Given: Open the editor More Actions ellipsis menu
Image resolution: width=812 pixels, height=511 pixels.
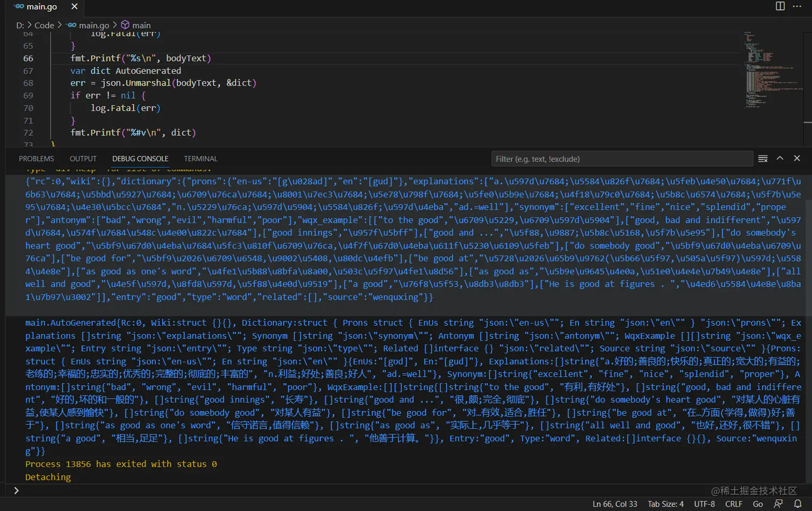Looking at the screenshot, I should coord(797,6).
